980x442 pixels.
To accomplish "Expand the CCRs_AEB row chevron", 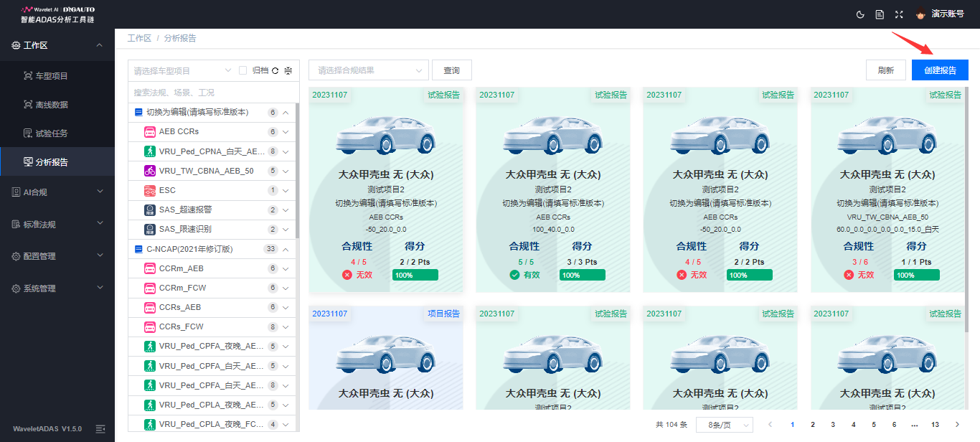I will tap(286, 307).
